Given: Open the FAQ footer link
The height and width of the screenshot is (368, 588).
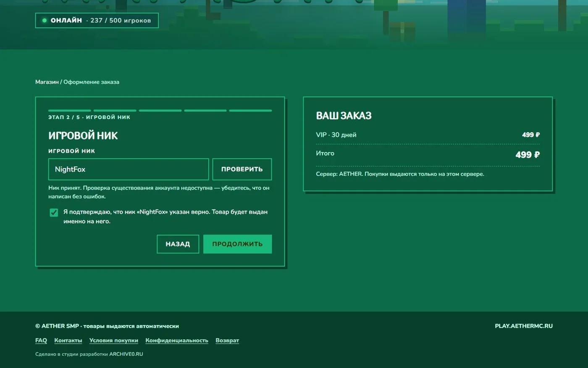Looking at the screenshot, I should click(x=41, y=340).
